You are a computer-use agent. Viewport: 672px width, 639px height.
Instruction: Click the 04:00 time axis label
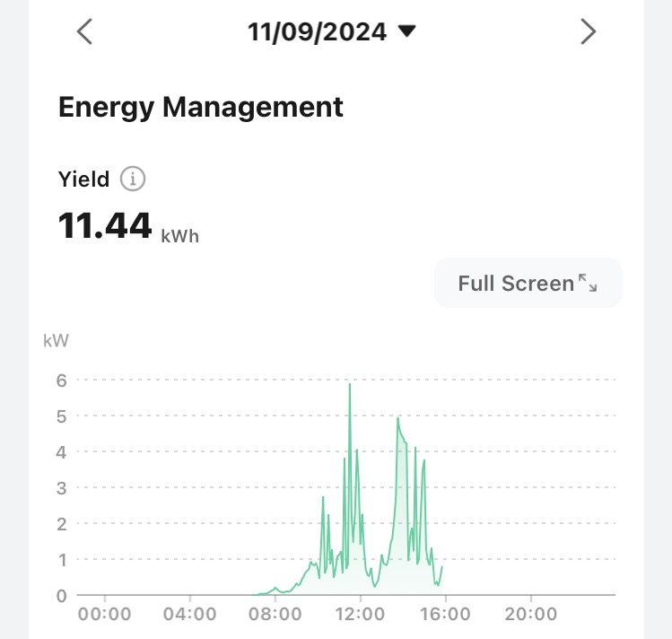pos(190,615)
